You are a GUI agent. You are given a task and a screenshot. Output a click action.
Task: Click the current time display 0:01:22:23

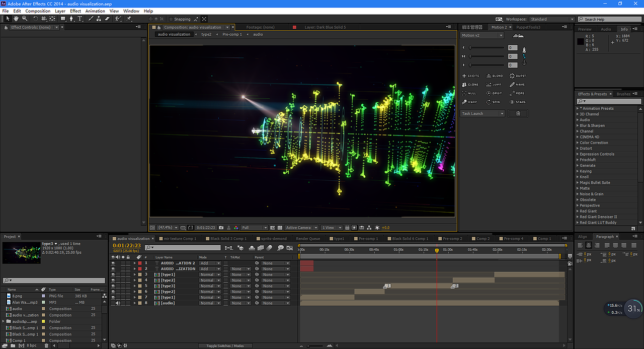pos(126,245)
